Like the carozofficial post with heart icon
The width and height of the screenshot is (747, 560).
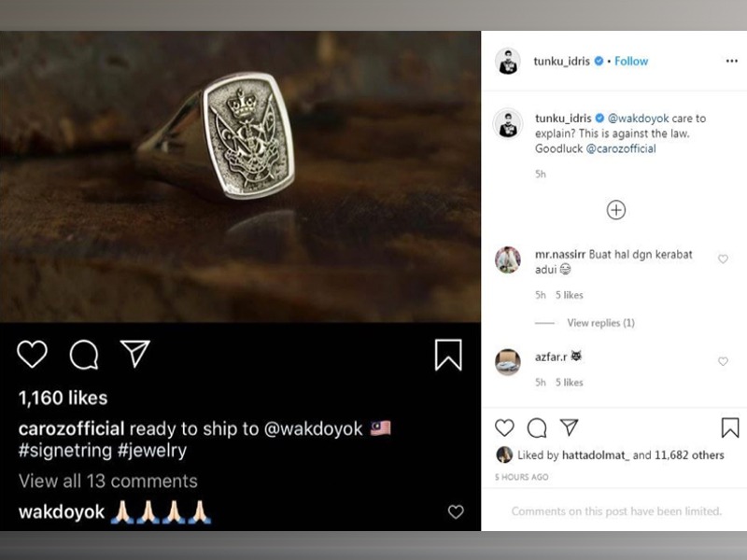click(33, 354)
